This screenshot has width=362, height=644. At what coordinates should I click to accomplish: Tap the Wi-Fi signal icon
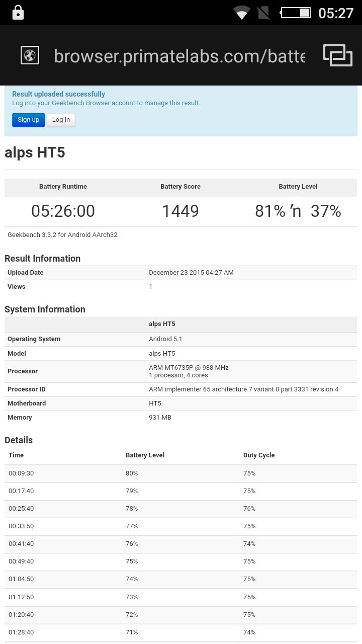pos(242,13)
